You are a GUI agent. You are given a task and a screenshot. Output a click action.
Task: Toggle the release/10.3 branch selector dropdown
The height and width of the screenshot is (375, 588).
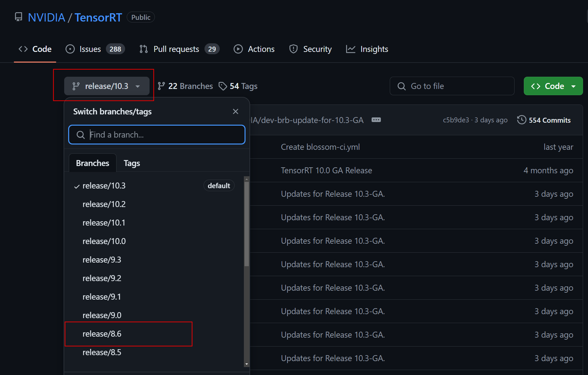coord(107,86)
